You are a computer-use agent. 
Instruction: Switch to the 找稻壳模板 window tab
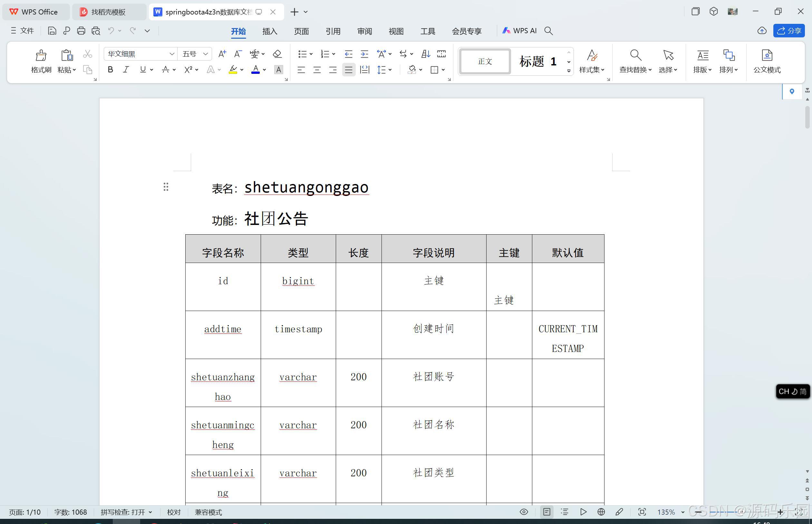pyautogui.click(x=108, y=12)
